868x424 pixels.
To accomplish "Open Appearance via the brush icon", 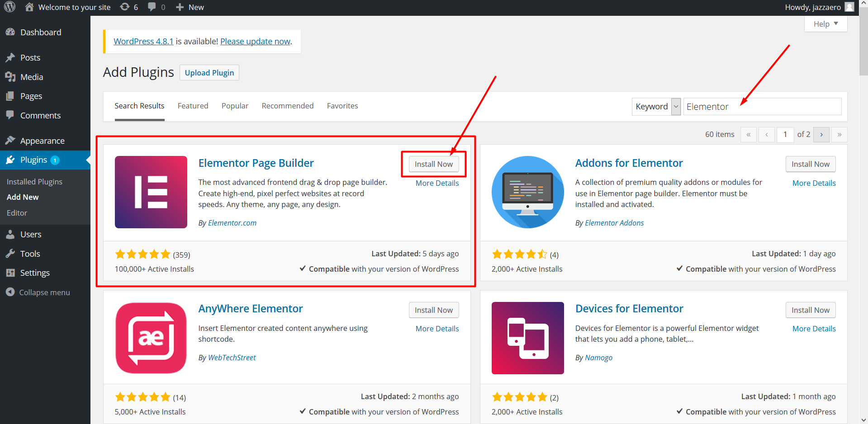I will click(x=10, y=140).
